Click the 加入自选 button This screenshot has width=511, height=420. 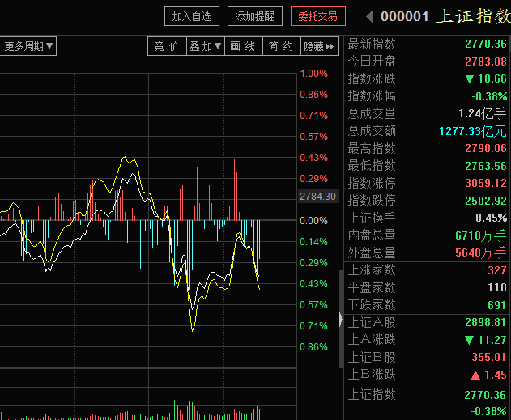point(192,16)
